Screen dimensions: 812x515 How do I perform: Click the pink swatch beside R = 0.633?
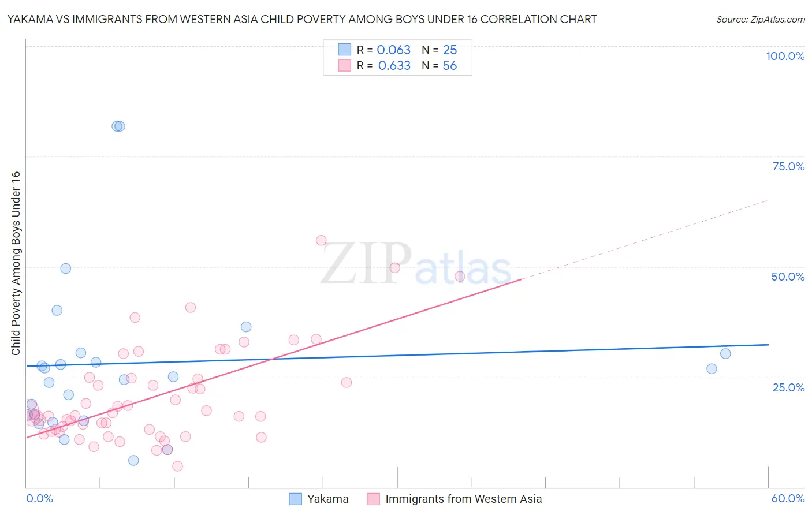coord(345,65)
